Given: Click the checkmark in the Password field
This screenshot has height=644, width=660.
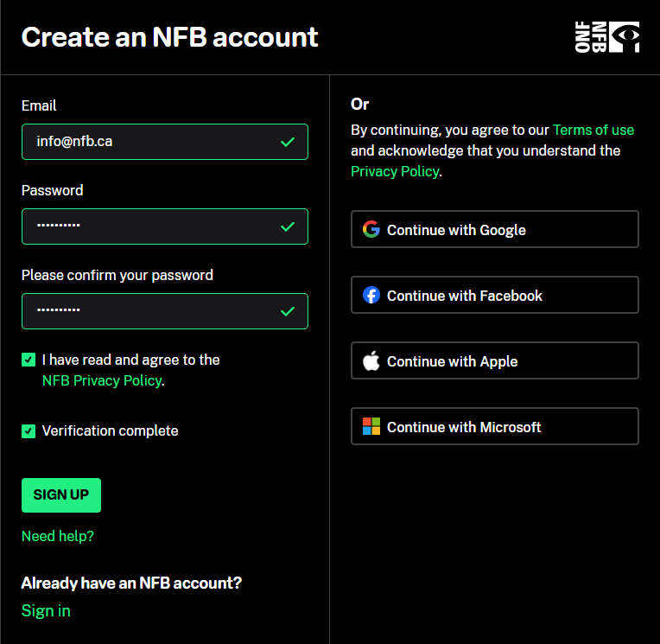Looking at the screenshot, I should coord(288,226).
